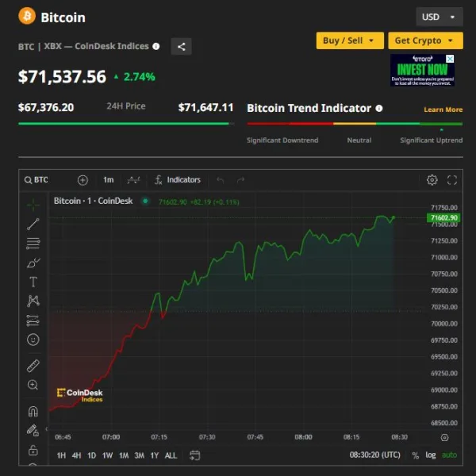
Task: Toggle stay in drawing mode pencil-lock
Action: 33,431
